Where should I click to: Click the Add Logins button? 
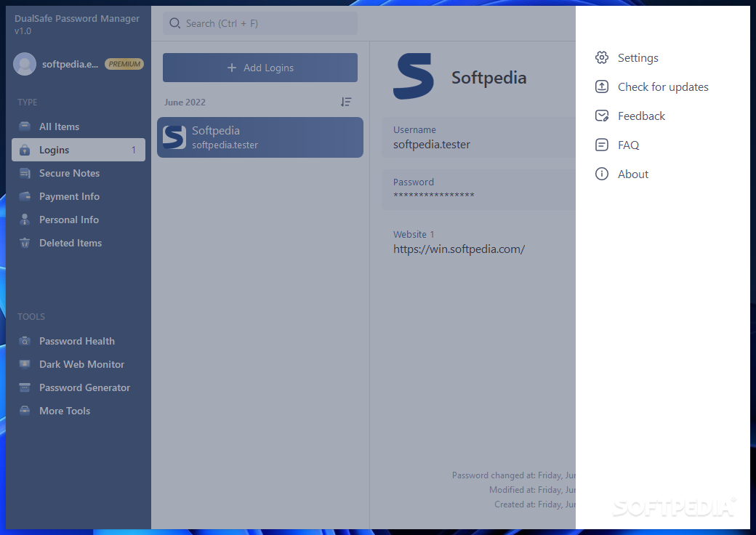260,68
